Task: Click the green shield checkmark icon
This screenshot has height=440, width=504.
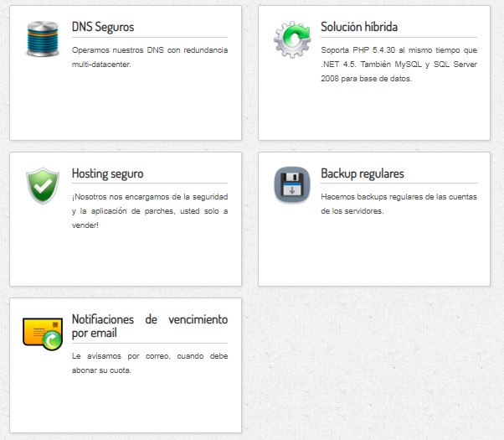Action: tap(42, 185)
